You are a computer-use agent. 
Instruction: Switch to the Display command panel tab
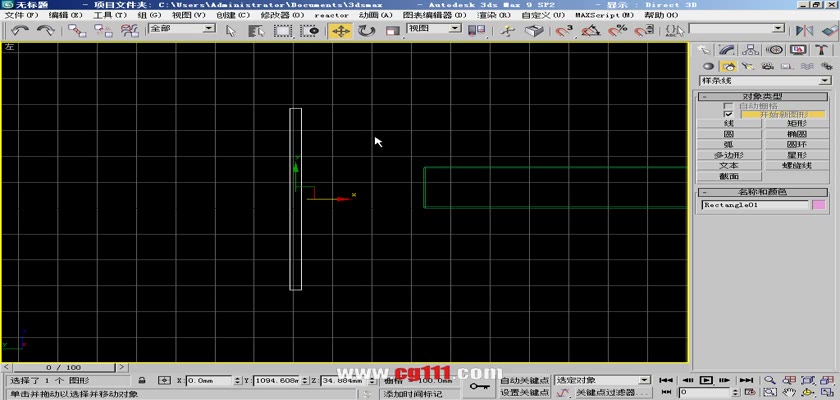(798, 50)
